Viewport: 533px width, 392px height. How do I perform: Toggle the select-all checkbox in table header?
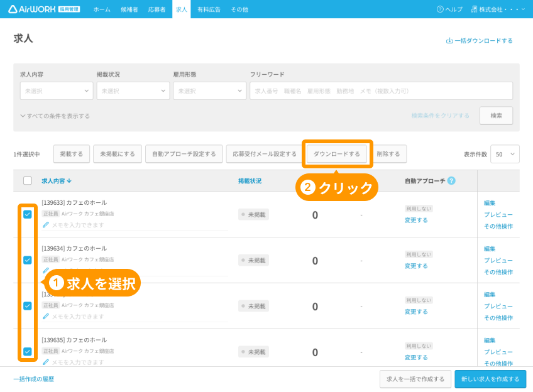point(28,181)
